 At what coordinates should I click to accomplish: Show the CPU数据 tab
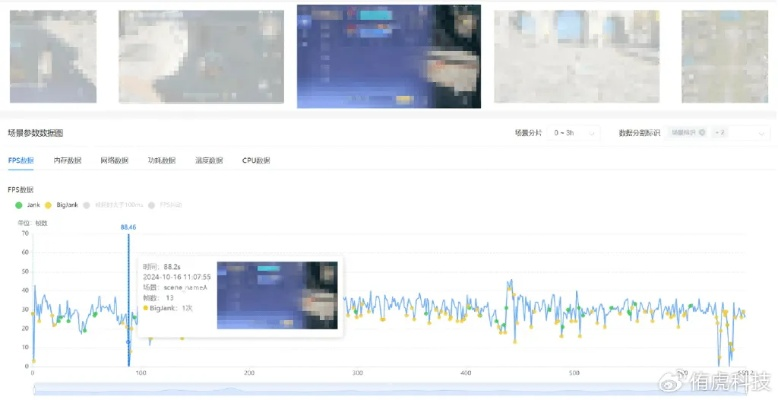[256, 160]
